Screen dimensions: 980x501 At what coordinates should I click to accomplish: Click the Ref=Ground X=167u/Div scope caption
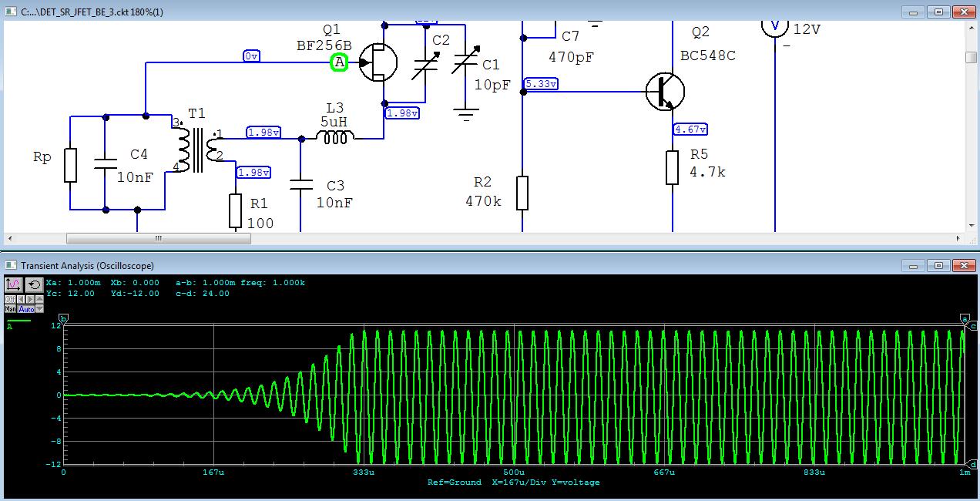pos(513,483)
